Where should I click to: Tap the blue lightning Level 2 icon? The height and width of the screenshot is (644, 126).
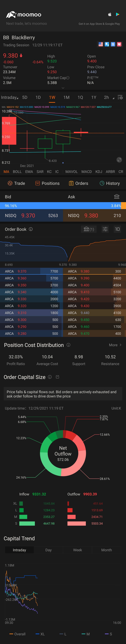tap(107, 44)
